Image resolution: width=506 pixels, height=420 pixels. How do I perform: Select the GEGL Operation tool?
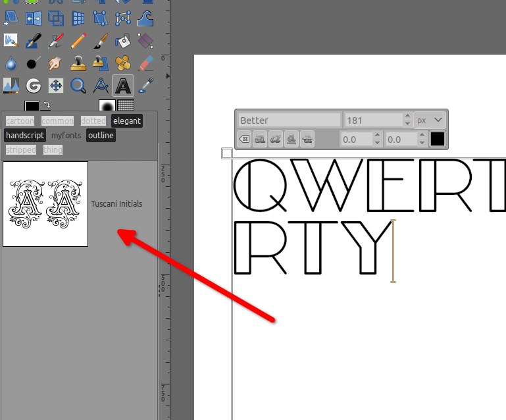(x=34, y=86)
